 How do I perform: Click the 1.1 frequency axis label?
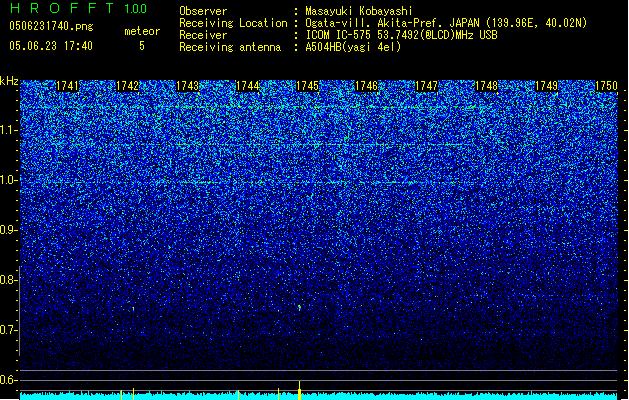click(9, 130)
